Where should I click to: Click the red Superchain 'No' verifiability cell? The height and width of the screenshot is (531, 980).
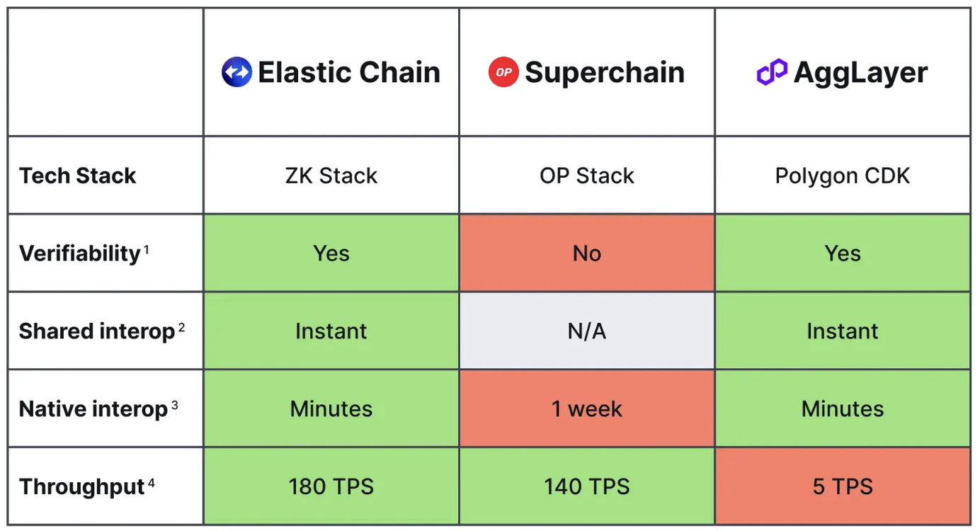(x=587, y=253)
